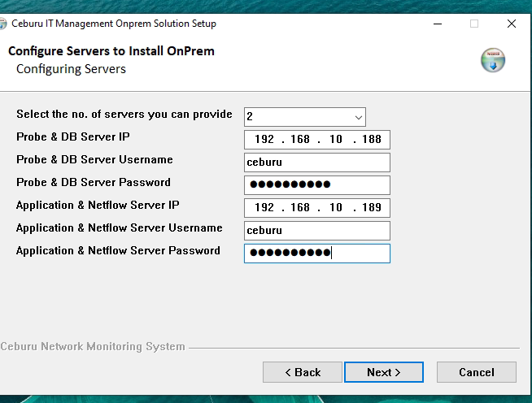
Task: Click the setup icon in title bar
Action: [2, 24]
